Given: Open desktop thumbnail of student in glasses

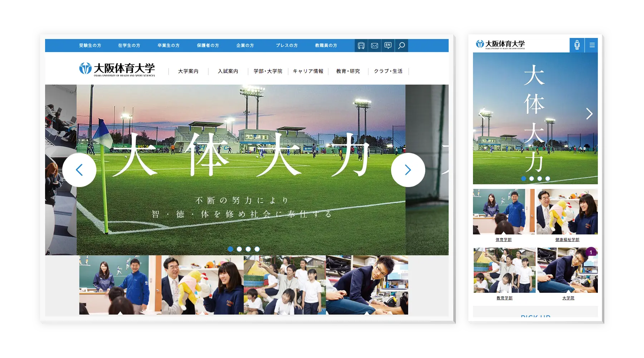Looking at the screenshot, I should pos(367,285).
